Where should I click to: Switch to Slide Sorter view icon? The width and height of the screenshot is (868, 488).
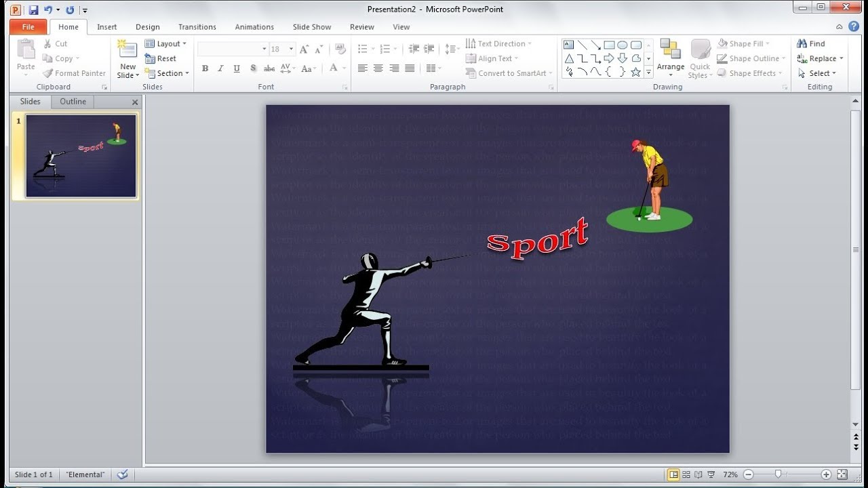686,474
